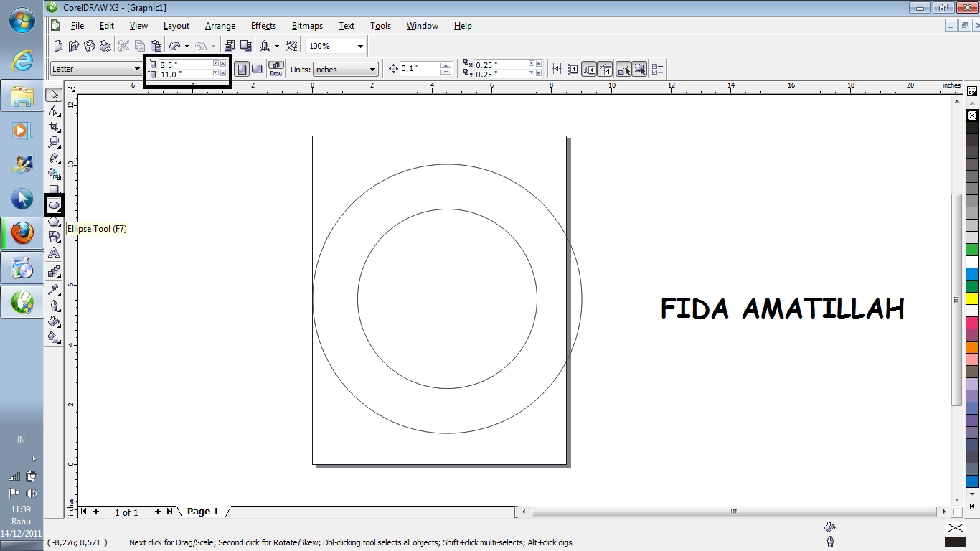Toggle Treat As Filled

pos(640,69)
